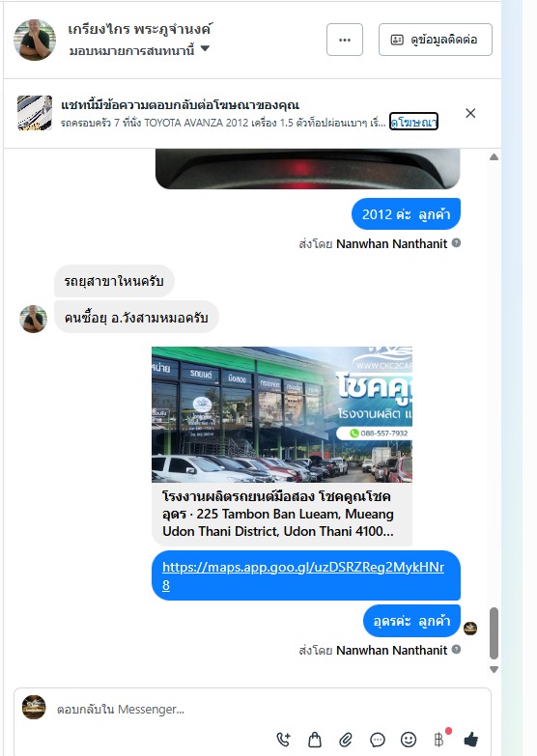Image resolution: width=537 pixels, height=756 pixels.
Task: Open the ดูโฆษณา link in ad banner
Action: pos(413,122)
